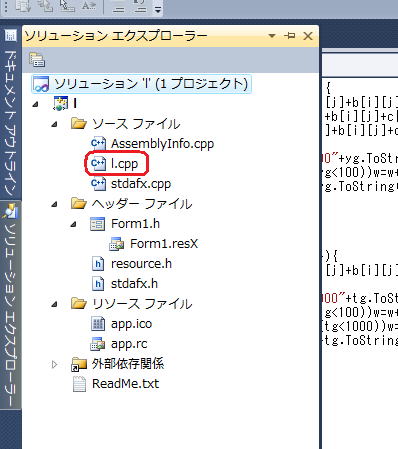Open ReadMe.txt file
The image size is (398, 449).
[x=125, y=384]
